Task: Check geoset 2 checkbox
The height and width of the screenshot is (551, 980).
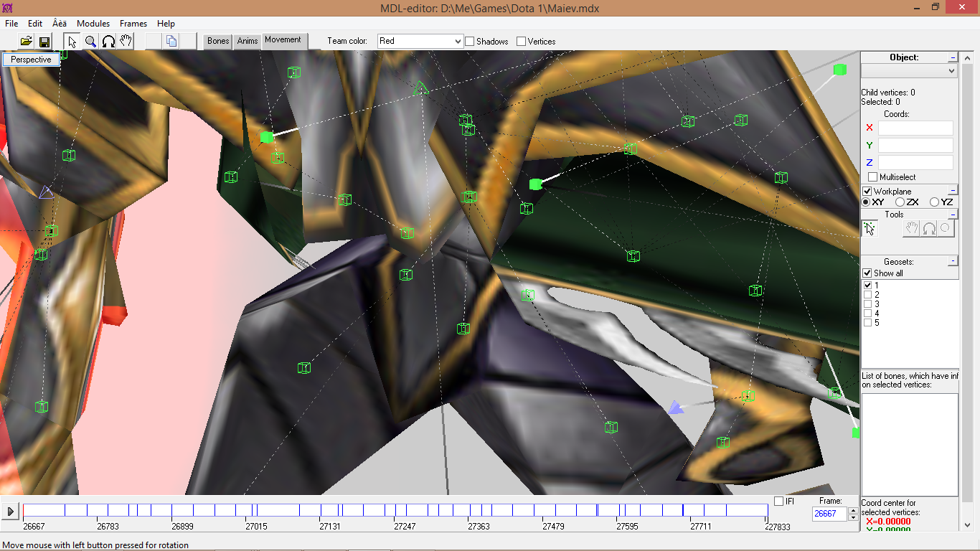Action: [868, 295]
